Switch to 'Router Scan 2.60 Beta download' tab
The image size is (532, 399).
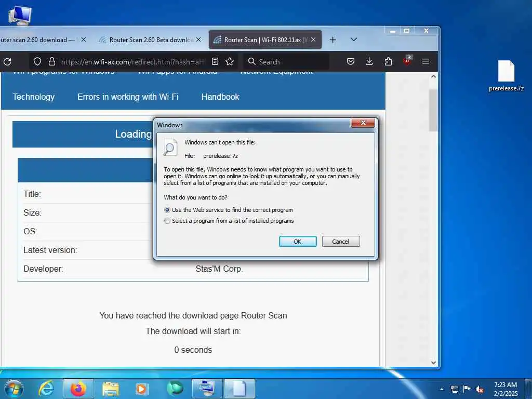(x=151, y=39)
